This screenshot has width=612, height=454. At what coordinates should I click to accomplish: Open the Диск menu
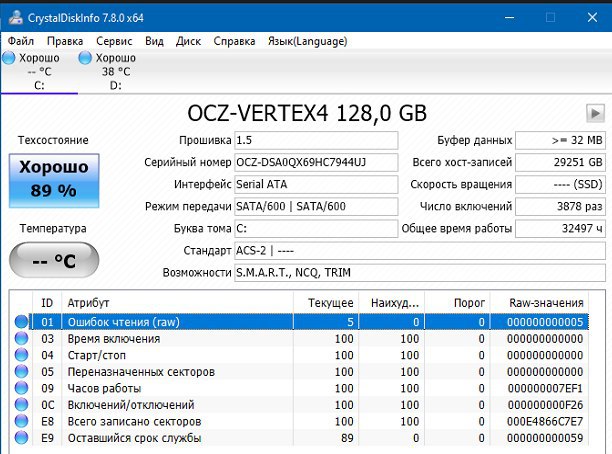tap(188, 41)
